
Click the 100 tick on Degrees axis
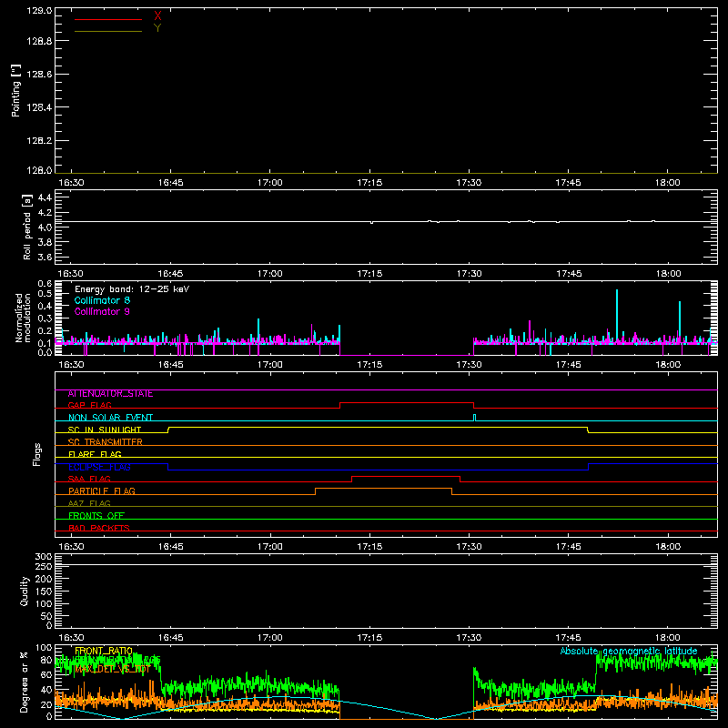[x=43, y=648]
